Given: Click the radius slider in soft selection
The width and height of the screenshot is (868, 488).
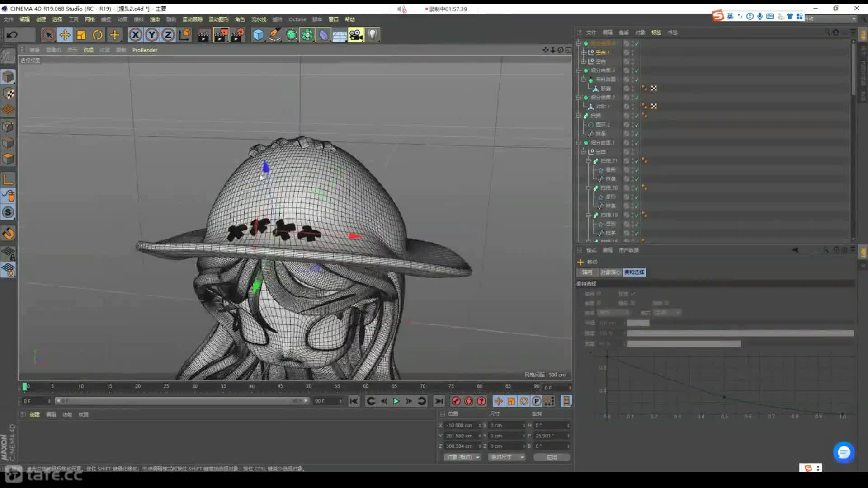Looking at the screenshot, I should (x=638, y=323).
